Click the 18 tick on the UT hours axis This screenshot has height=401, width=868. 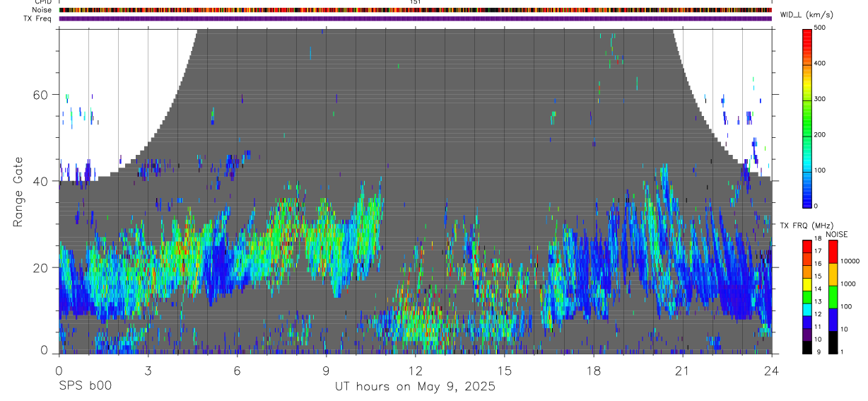[x=593, y=370]
